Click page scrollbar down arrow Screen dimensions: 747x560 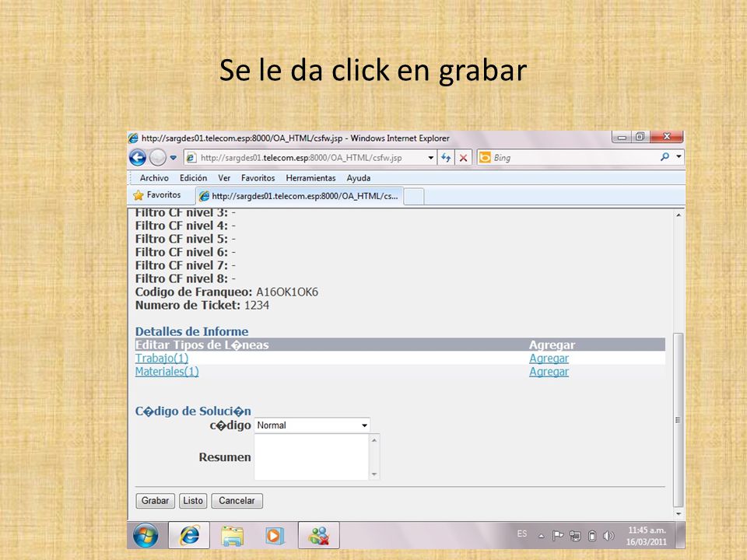coord(679,514)
